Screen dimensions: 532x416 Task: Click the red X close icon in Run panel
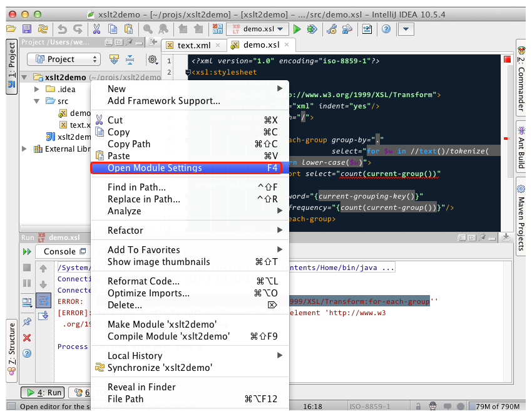27,338
